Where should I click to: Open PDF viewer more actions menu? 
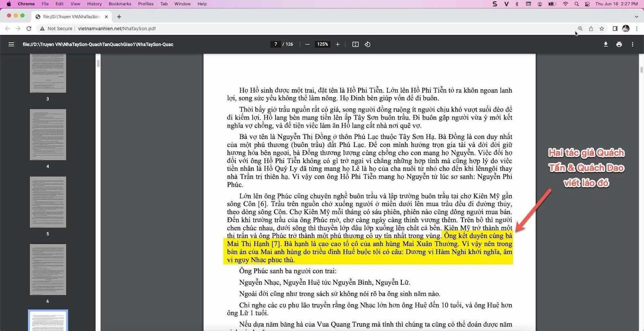632,44
